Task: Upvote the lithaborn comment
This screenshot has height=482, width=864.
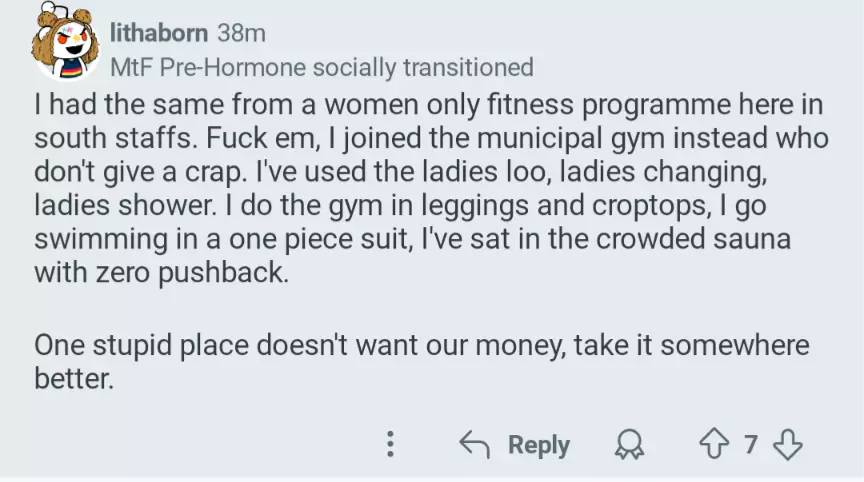Action: pos(714,445)
